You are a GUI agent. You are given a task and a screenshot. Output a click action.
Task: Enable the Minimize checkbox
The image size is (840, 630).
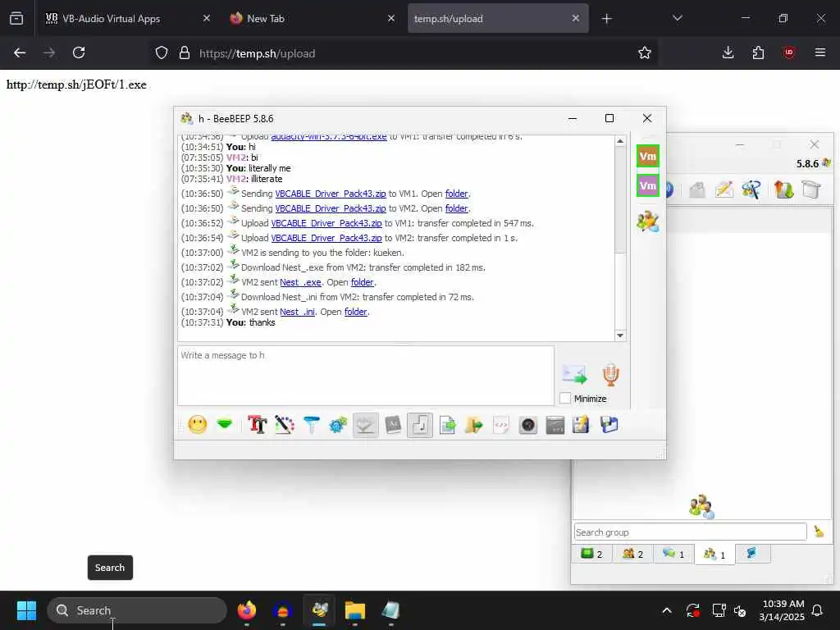564,399
